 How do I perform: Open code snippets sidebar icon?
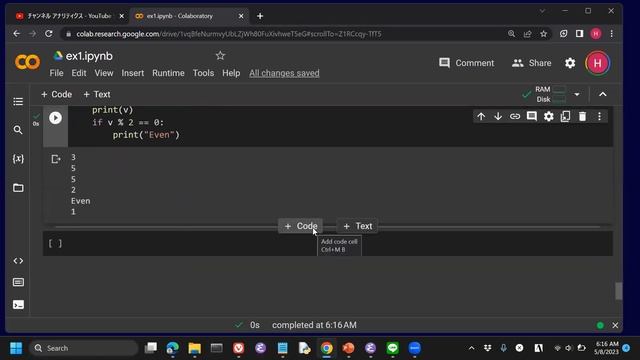tap(18, 261)
